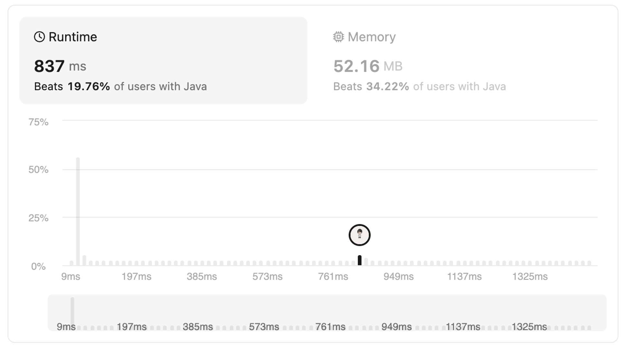Select the Runtime stats tab

[163, 60]
